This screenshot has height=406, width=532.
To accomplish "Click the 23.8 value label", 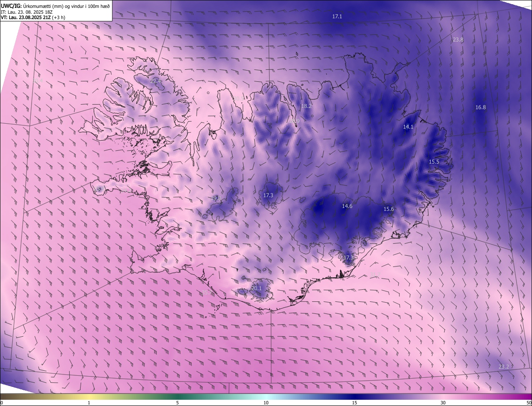I will coord(458,40).
